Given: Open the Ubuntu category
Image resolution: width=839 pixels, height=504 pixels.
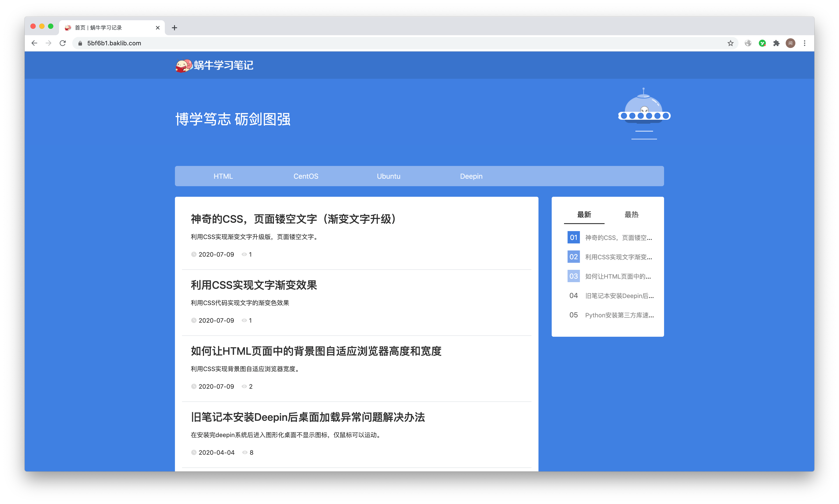Looking at the screenshot, I should (x=388, y=176).
